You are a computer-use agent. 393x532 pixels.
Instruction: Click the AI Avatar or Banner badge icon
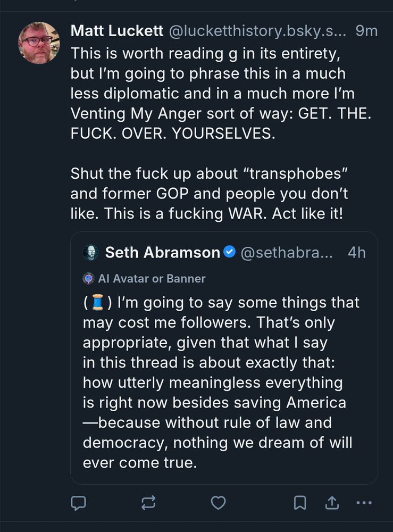click(x=89, y=277)
